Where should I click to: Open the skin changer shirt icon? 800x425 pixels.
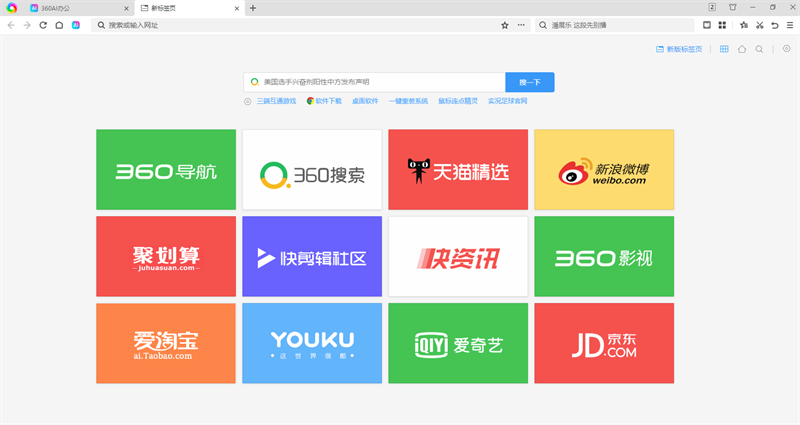tap(732, 7)
